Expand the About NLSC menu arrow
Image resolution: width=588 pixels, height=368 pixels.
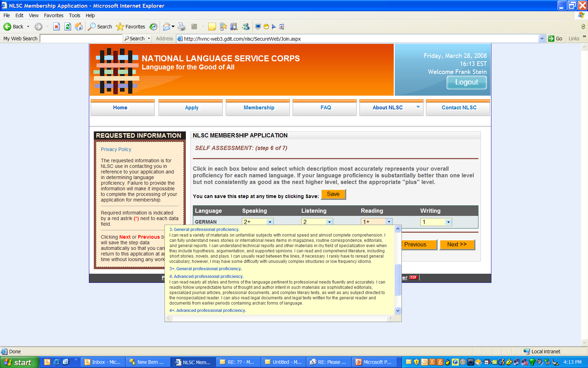(418, 107)
